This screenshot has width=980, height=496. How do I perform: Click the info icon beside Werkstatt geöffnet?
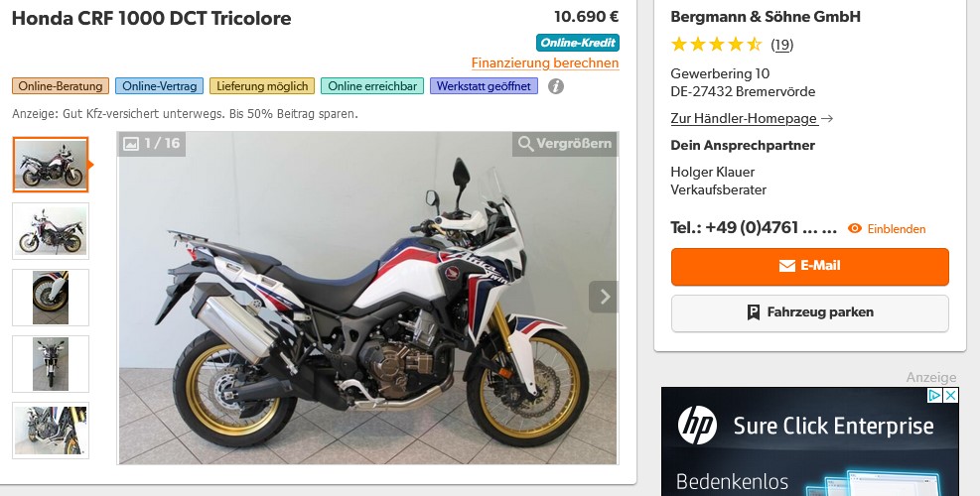point(556,86)
